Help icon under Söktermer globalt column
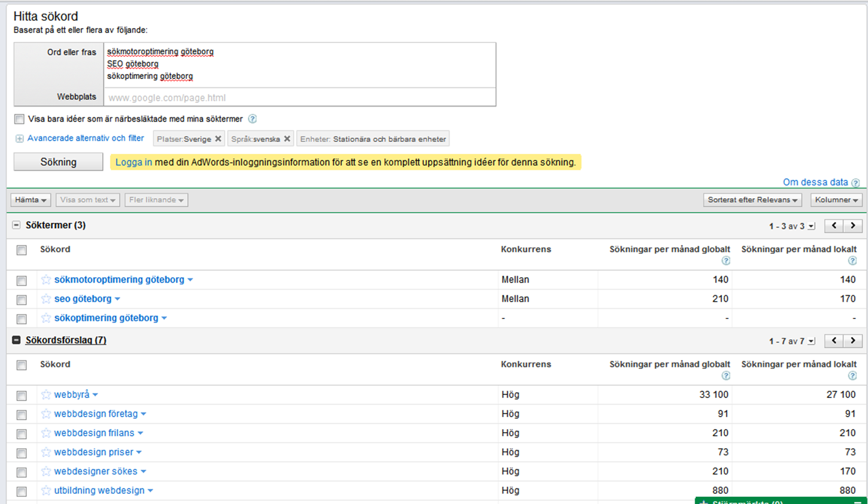Viewport: 868px width, 504px height. tap(726, 260)
